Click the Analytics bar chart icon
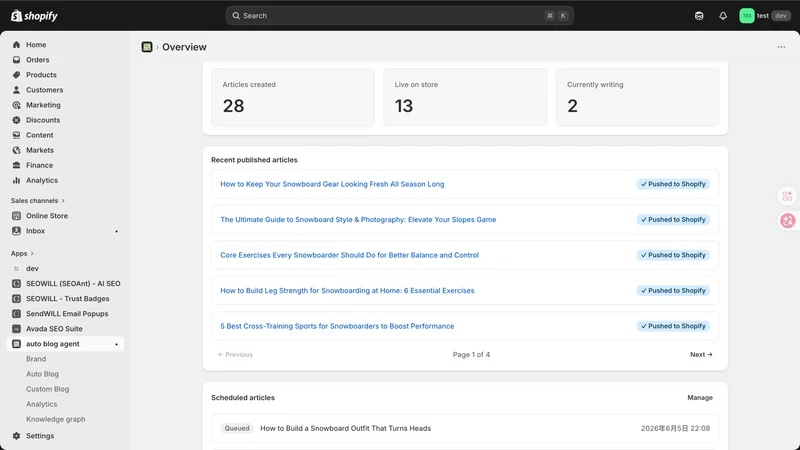The height and width of the screenshot is (450, 800). (x=16, y=180)
